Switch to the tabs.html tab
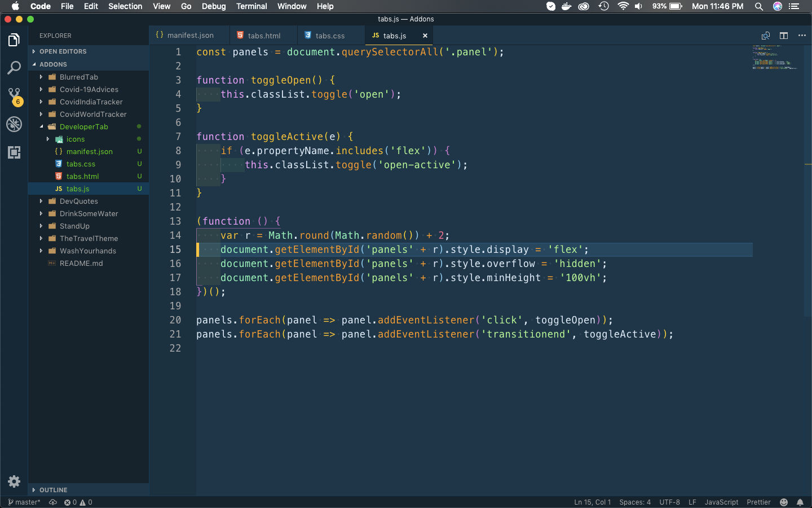 (x=263, y=35)
